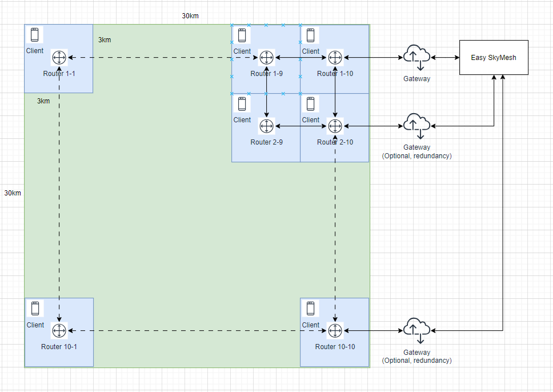Click the Easy SkyMesh text
Viewport: 553px width, 392px height.
[x=494, y=58]
